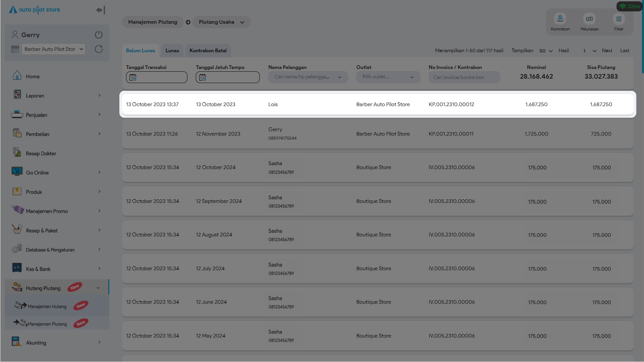Switch to the Lunas tab
This screenshot has width=644, height=362.
[x=172, y=51]
